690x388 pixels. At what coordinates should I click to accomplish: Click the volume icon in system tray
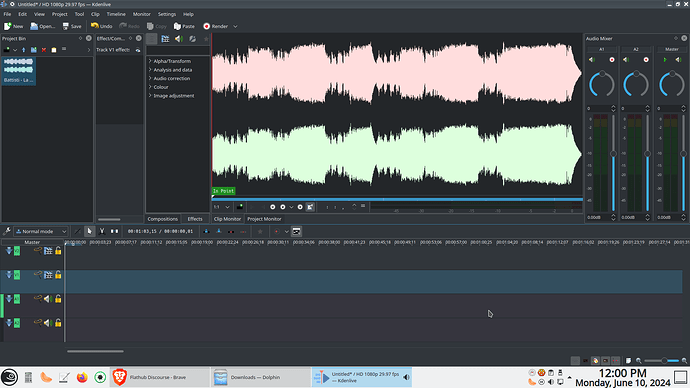point(551,382)
